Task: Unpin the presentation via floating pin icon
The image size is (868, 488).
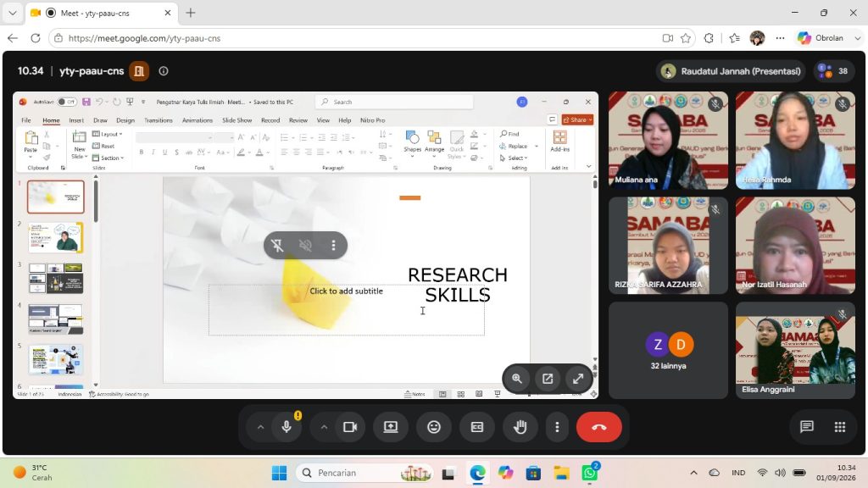Action: tap(277, 245)
